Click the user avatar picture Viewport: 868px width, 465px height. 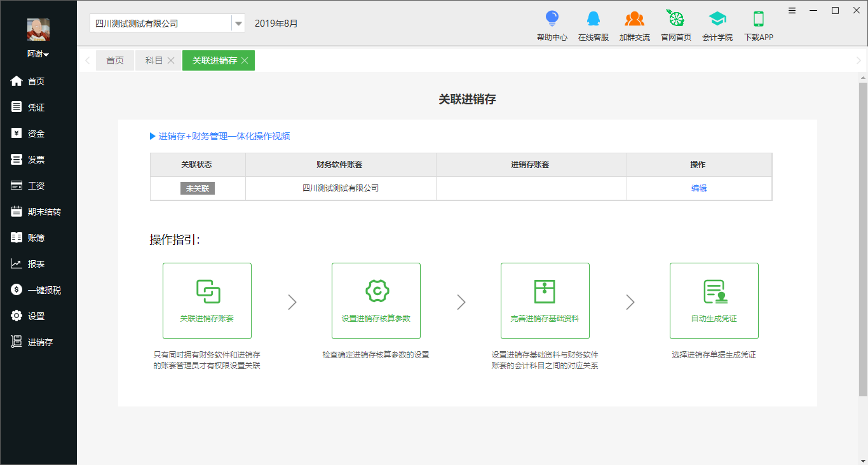click(38, 29)
